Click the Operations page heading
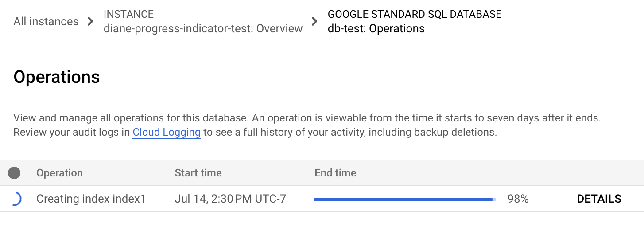The image size is (644, 227). [57, 77]
